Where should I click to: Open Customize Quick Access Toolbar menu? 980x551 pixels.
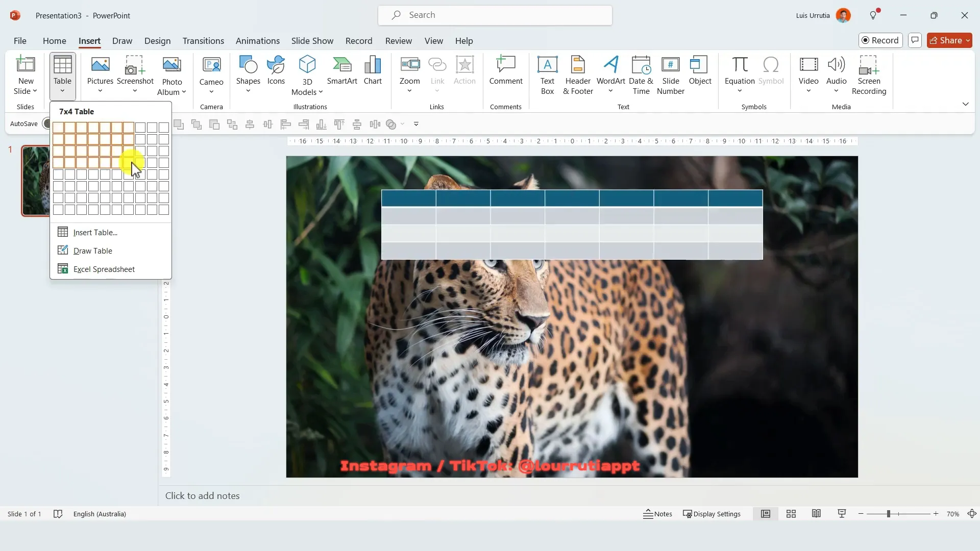click(416, 124)
